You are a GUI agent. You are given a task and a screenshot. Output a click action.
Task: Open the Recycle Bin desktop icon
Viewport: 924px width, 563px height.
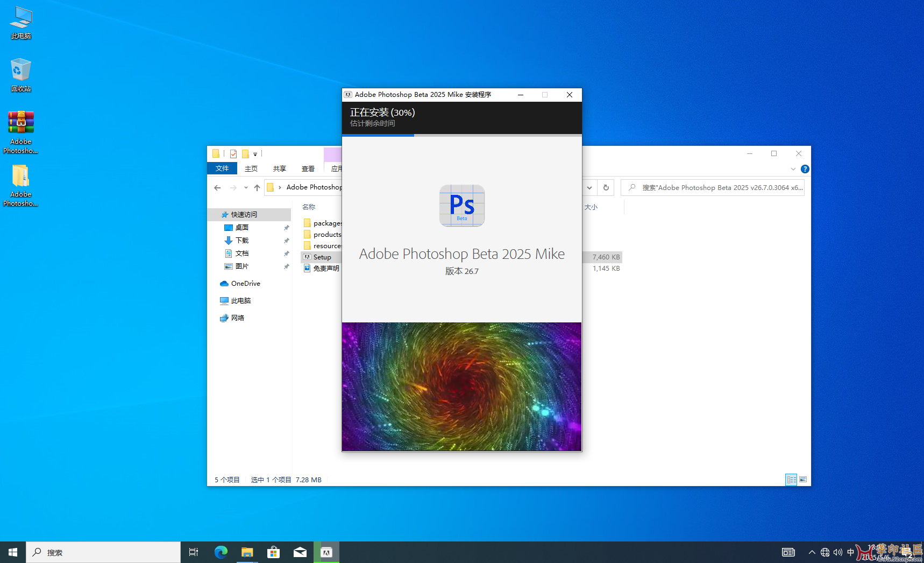pos(21,75)
